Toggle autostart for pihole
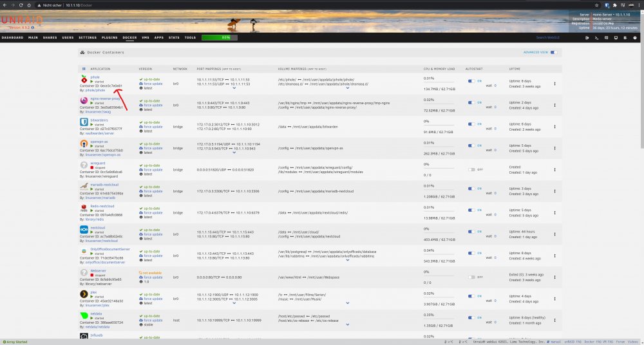This screenshot has height=345, width=644. tap(471, 81)
